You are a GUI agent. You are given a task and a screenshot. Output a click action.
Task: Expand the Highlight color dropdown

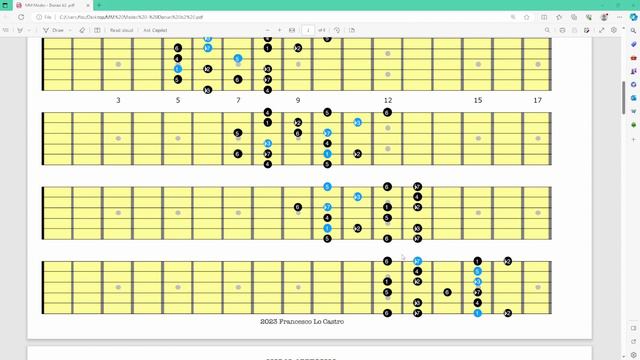click(x=29, y=30)
